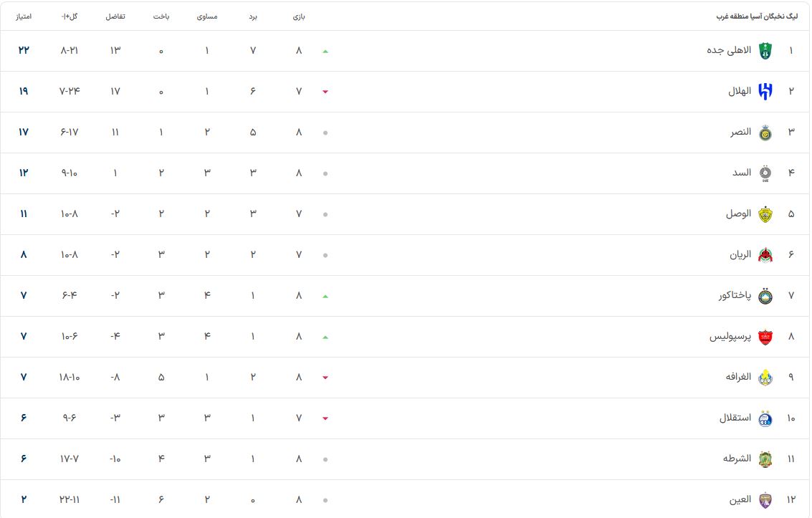Click the Esteghlal blue club logo
The width and height of the screenshot is (812, 518).
click(x=765, y=418)
